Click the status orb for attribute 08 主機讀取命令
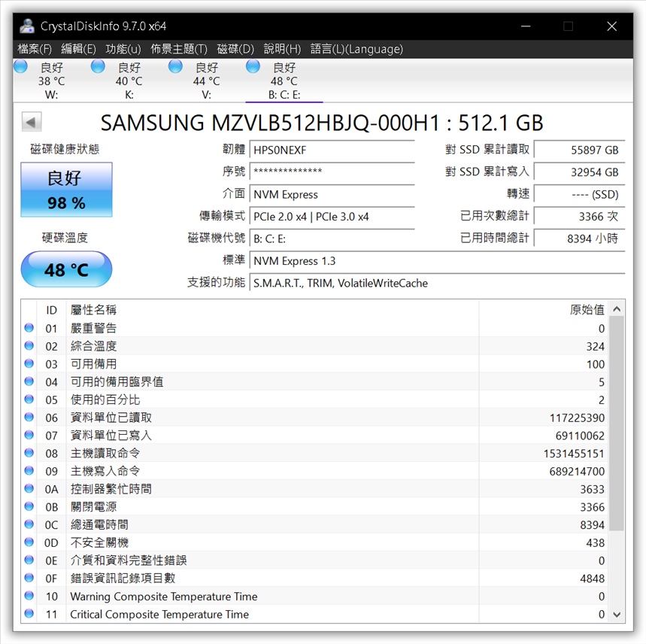This screenshot has width=646, height=644. (x=29, y=453)
